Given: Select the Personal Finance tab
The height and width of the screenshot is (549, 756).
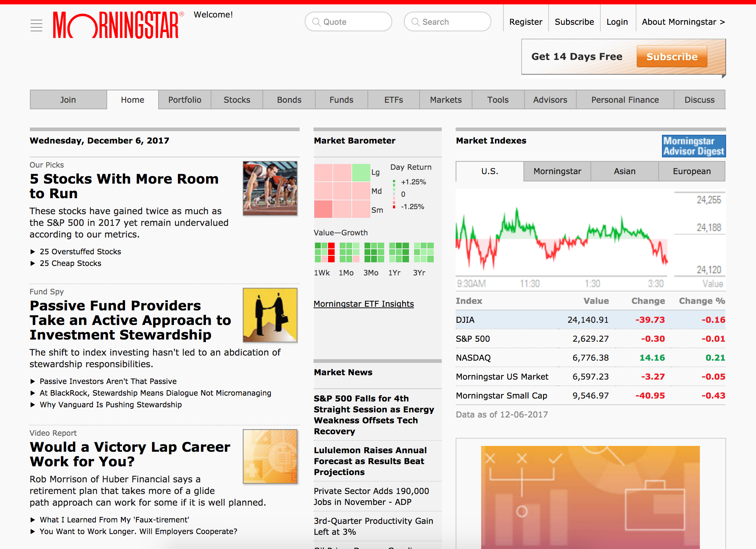Looking at the screenshot, I should [625, 100].
